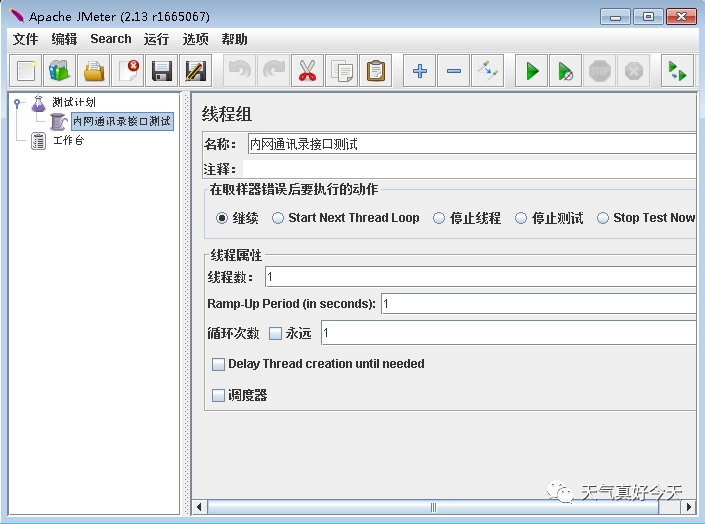The image size is (705, 524).
Task: Enable Delay Thread creation until needed
Action: click(x=218, y=364)
